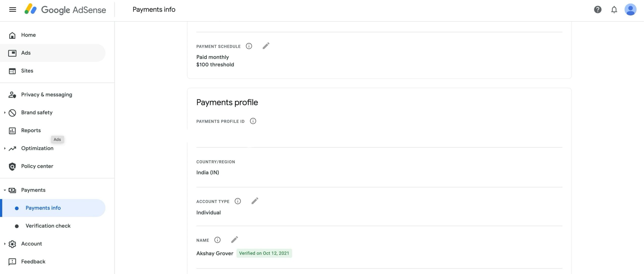Go to Home in the sidebar
Screen dimensions: 644x274
(28, 35)
